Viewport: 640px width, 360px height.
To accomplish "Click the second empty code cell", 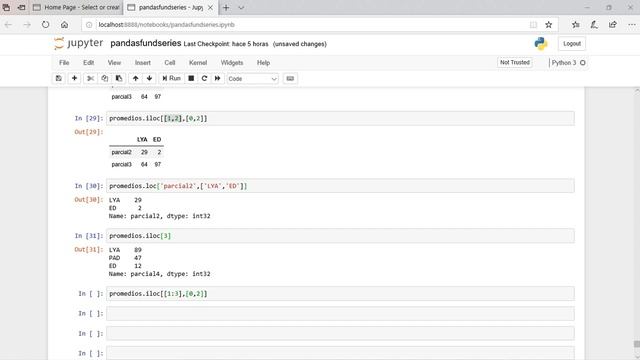I will coord(340,333).
